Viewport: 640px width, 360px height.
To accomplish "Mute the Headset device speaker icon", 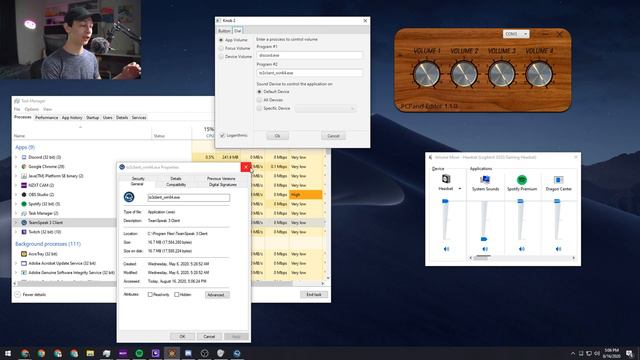I will click(x=446, y=249).
